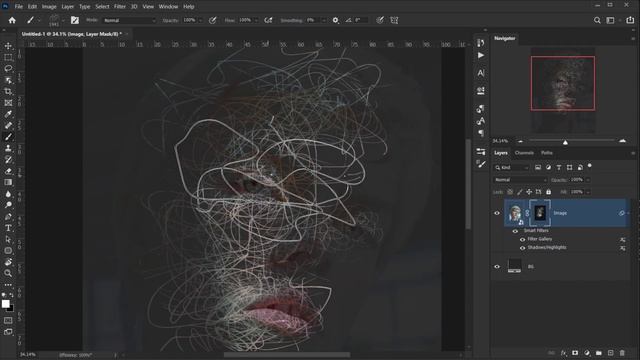Lock layer position

point(529,192)
